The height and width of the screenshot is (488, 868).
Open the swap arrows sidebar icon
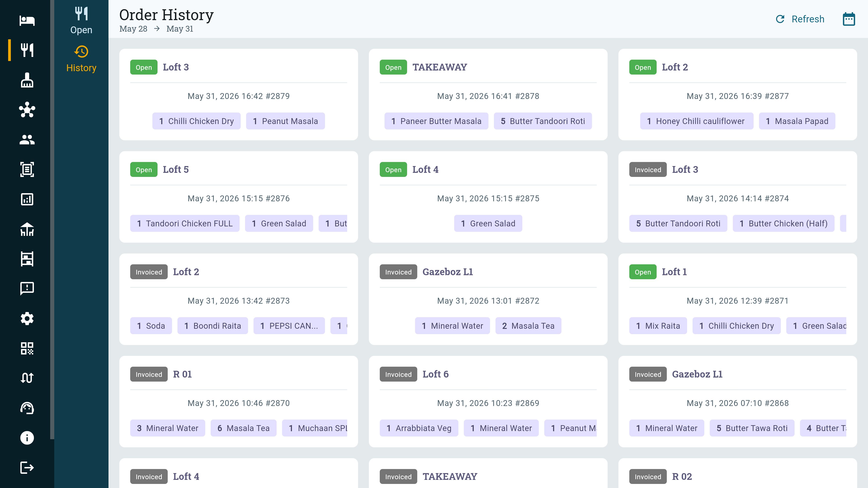(x=27, y=378)
